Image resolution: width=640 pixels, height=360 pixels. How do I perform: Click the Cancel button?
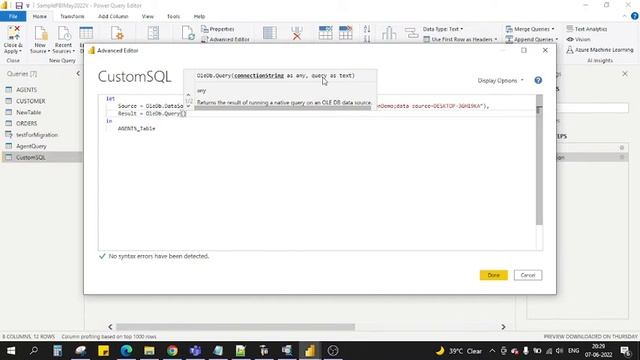coord(528,275)
